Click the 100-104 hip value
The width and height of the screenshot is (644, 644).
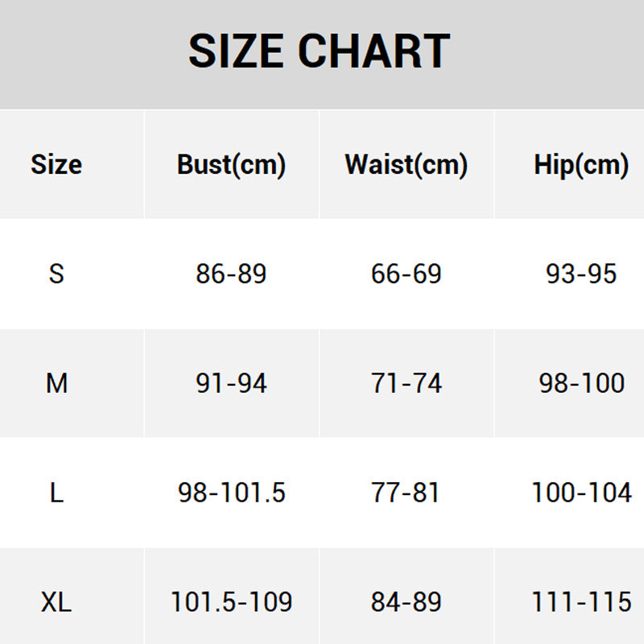[581, 493]
